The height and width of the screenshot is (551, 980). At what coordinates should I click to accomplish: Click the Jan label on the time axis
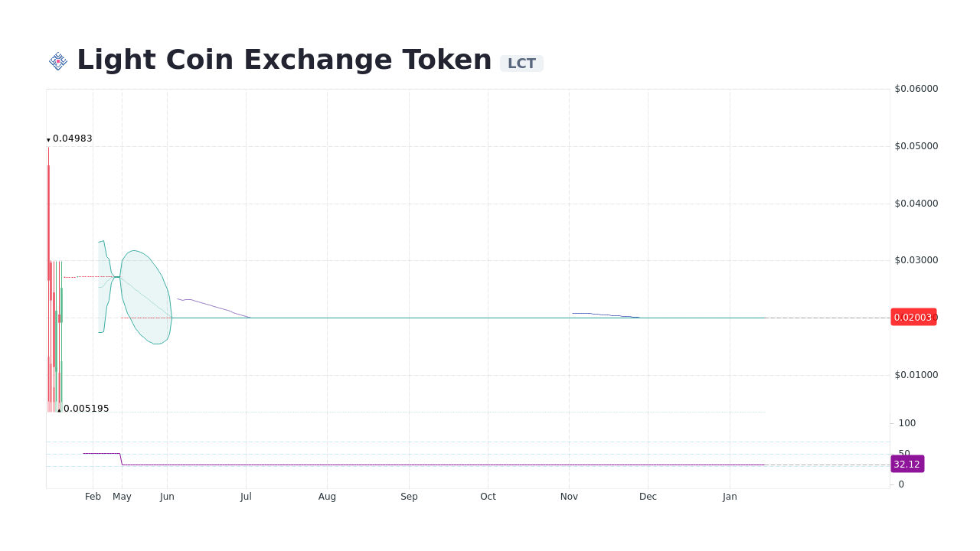click(x=730, y=497)
